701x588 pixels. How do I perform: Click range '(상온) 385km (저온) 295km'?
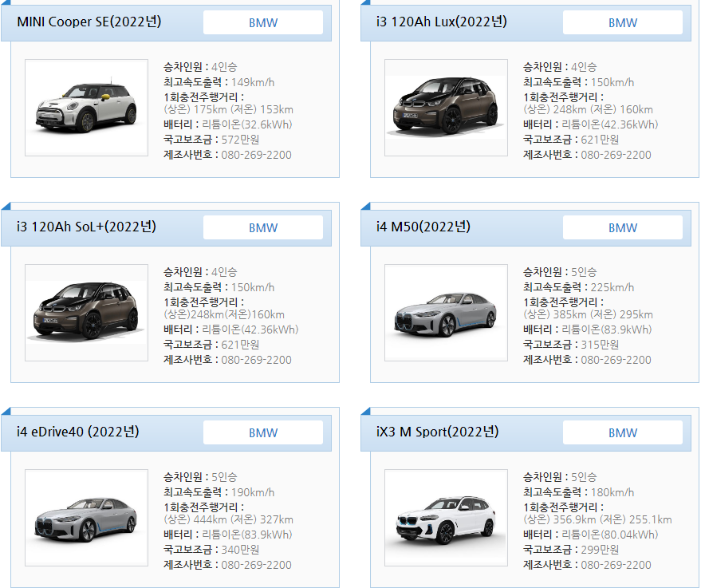[x=588, y=314]
